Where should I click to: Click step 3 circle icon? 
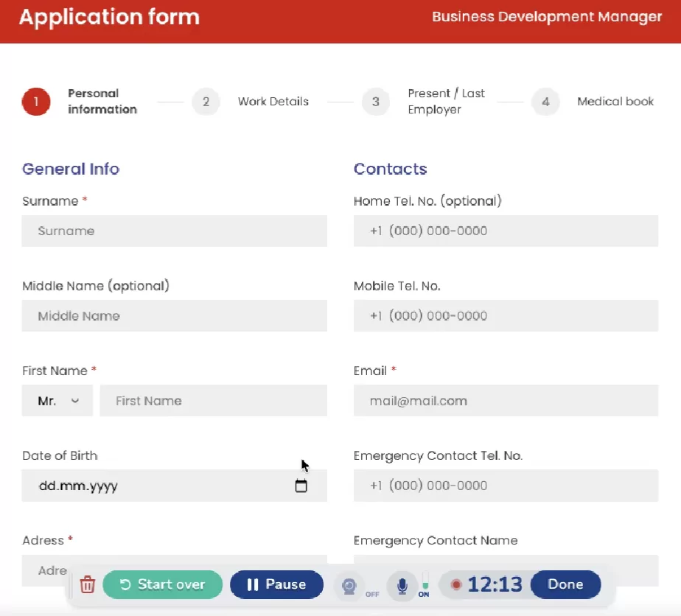[x=376, y=102]
